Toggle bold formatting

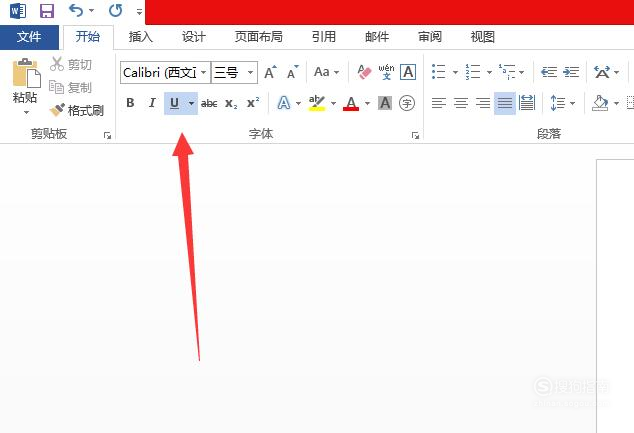[130, 103]
